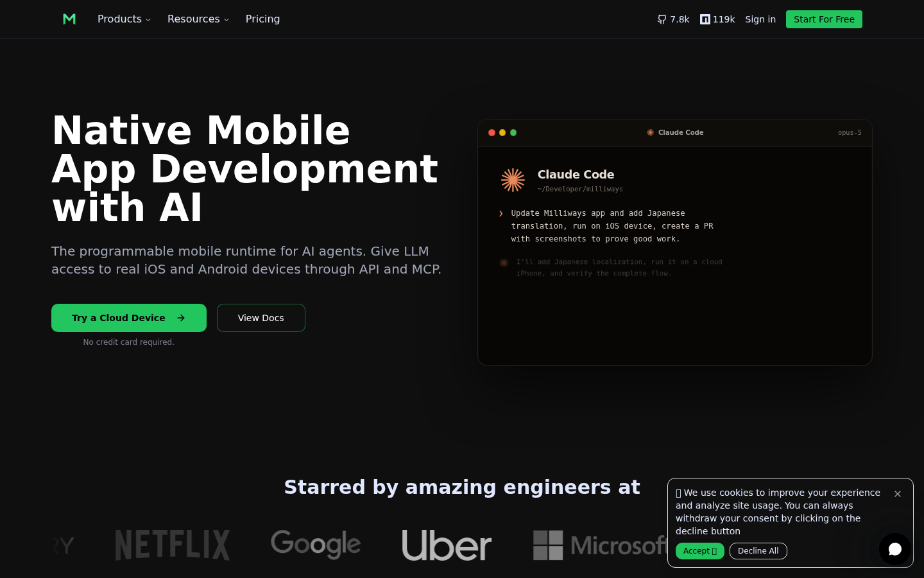Viewport: 924px width, 578px height.
Task: Click Decline All in the cookie banner
Action: pos(758,551)
